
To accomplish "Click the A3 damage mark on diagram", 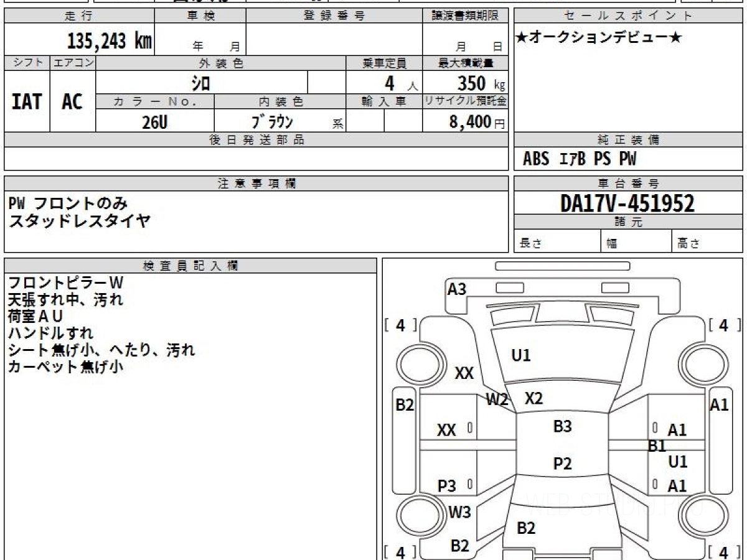I will 457,289.
